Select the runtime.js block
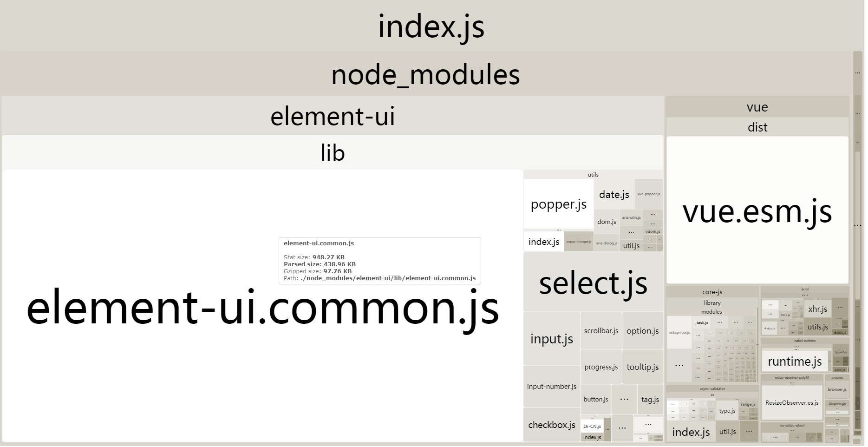 (795, 362)
